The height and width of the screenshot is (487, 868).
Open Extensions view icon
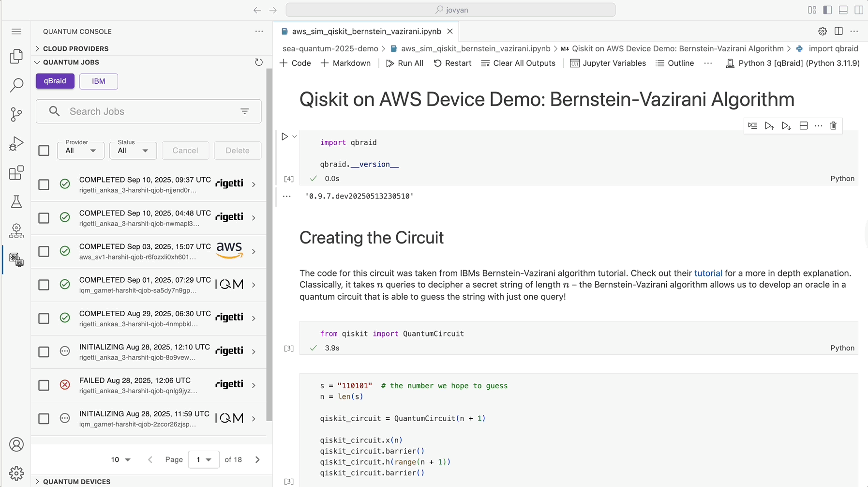point(16,173)
